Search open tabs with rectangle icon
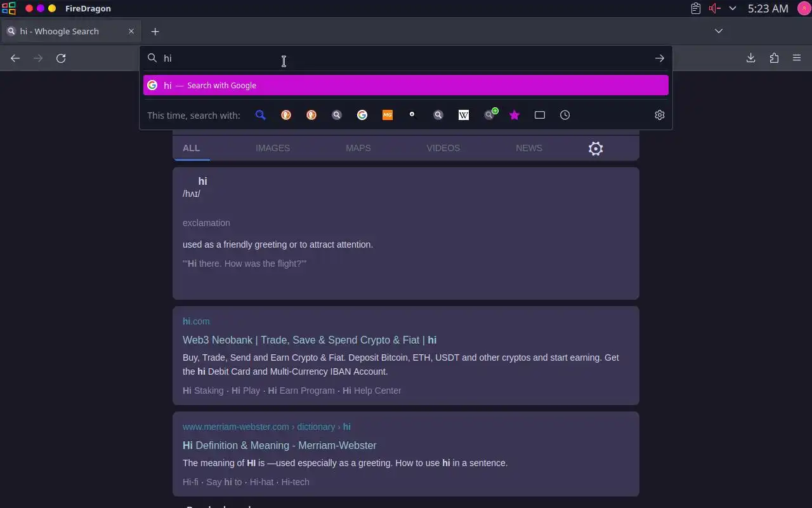Image resolution: width=812 pixels, height=508 pixels. 540,115
